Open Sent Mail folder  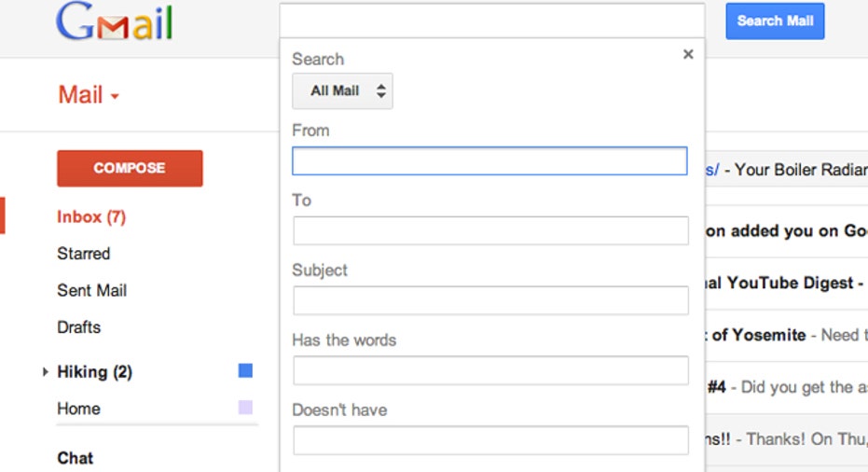tap(92, 290)
